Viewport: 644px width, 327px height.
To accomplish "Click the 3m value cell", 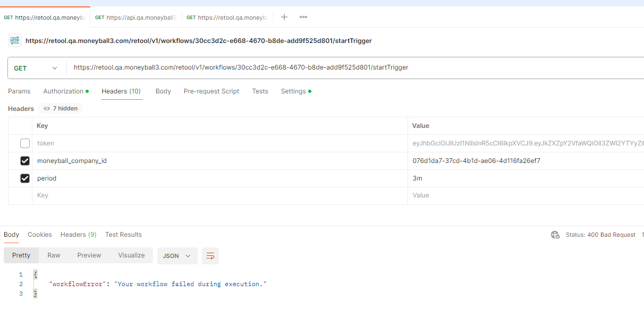I will (x=526, y=178).
